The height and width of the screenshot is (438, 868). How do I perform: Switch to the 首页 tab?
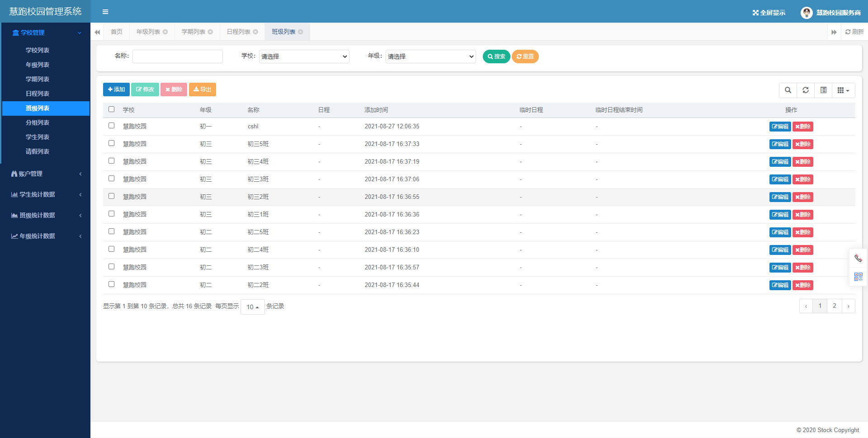pos(117,32)
